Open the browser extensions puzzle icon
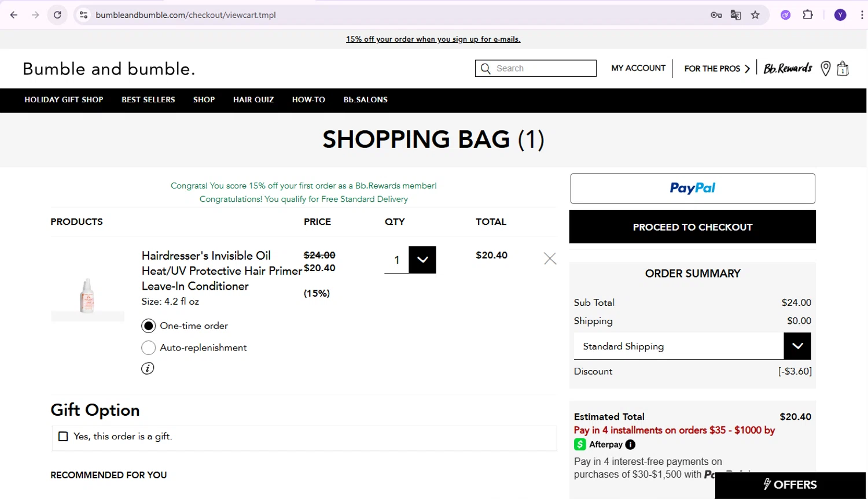868x499 pixels. [808, 15]
